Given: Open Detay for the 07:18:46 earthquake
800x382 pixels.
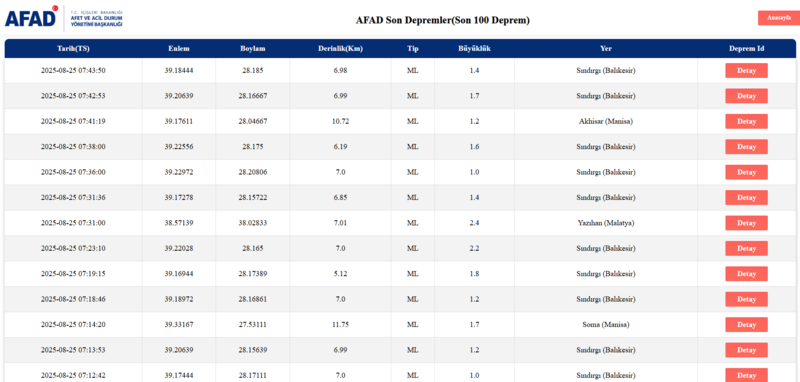Looking at the screenshot, I should point(746,299).
